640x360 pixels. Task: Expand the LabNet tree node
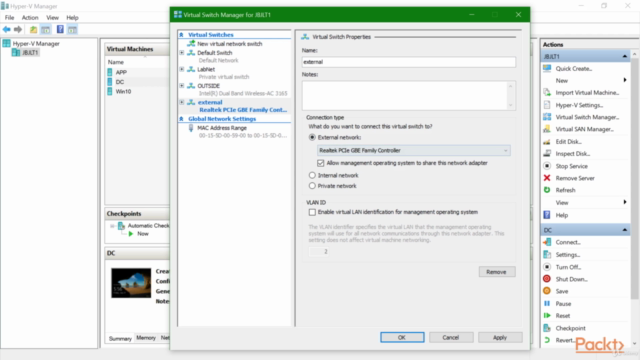(182, 69)
